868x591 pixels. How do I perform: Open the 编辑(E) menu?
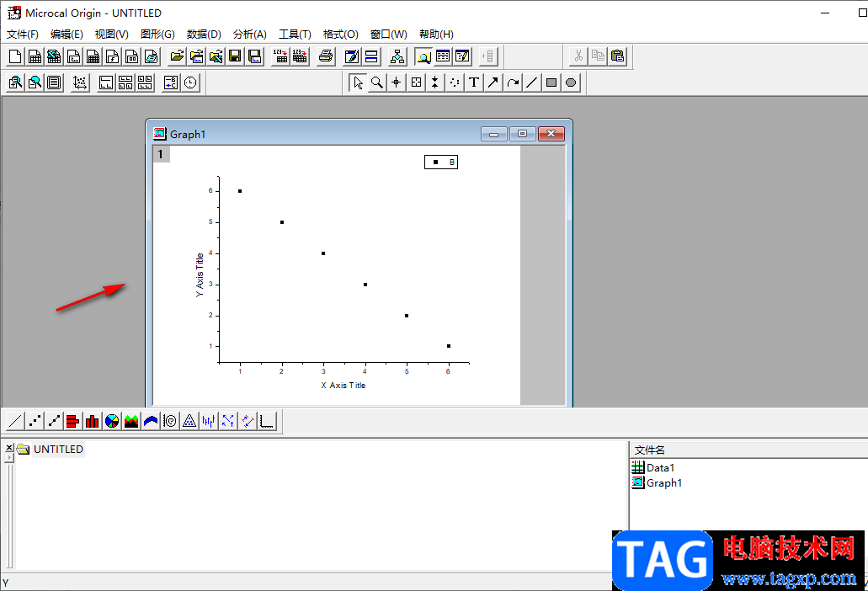point(67,35)
